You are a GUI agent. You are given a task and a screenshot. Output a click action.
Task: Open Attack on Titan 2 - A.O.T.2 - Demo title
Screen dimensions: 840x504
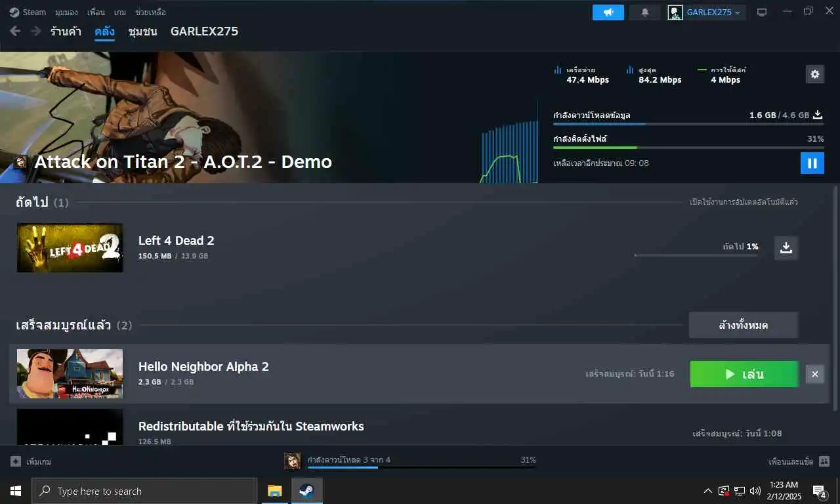click(183, 161)
